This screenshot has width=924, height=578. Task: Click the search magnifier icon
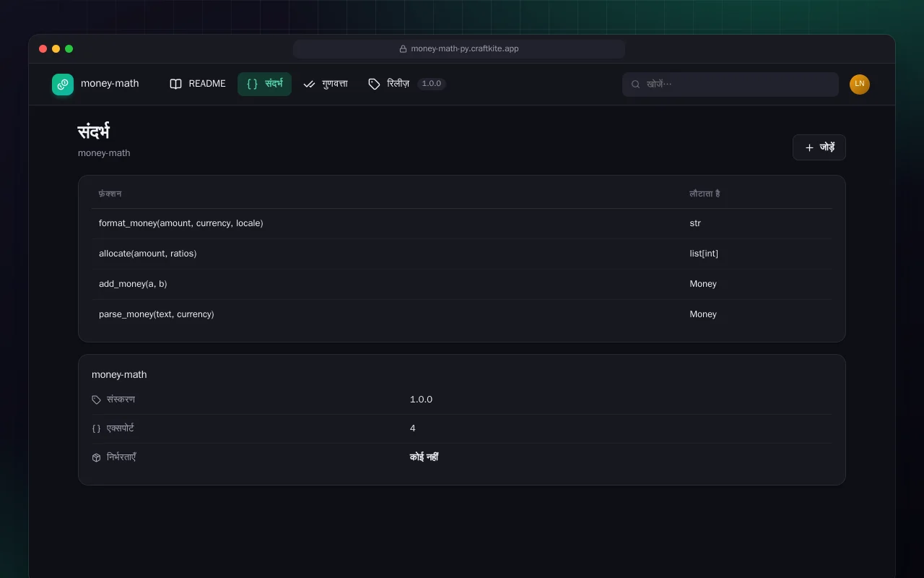coord(636,84)
